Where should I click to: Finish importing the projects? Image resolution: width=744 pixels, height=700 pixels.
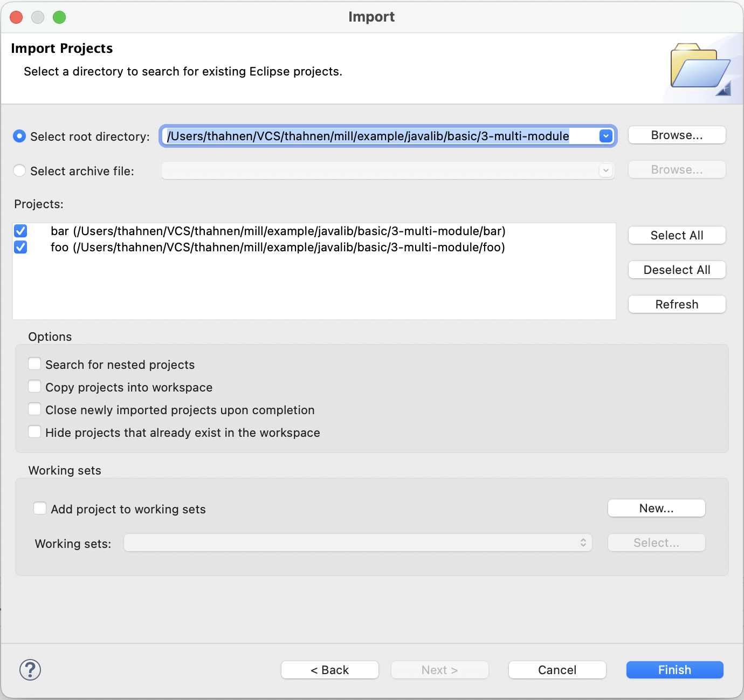(674, 670)
